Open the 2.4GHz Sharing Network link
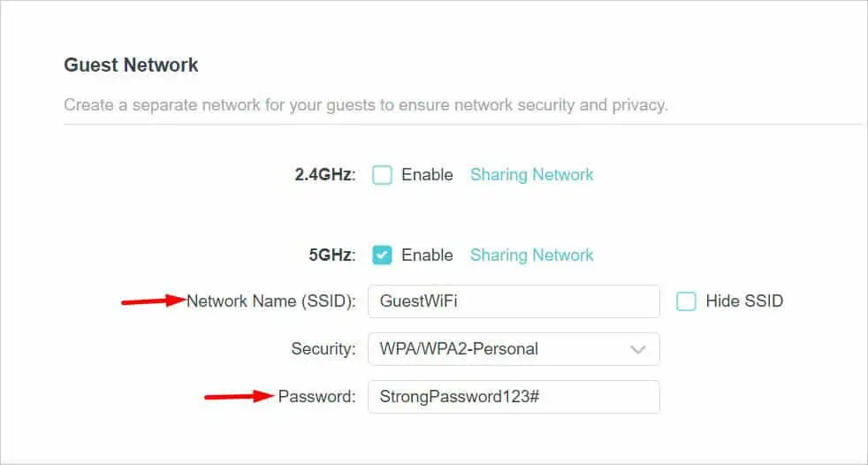This screenshot has width=868, height=465. (531, 175)
